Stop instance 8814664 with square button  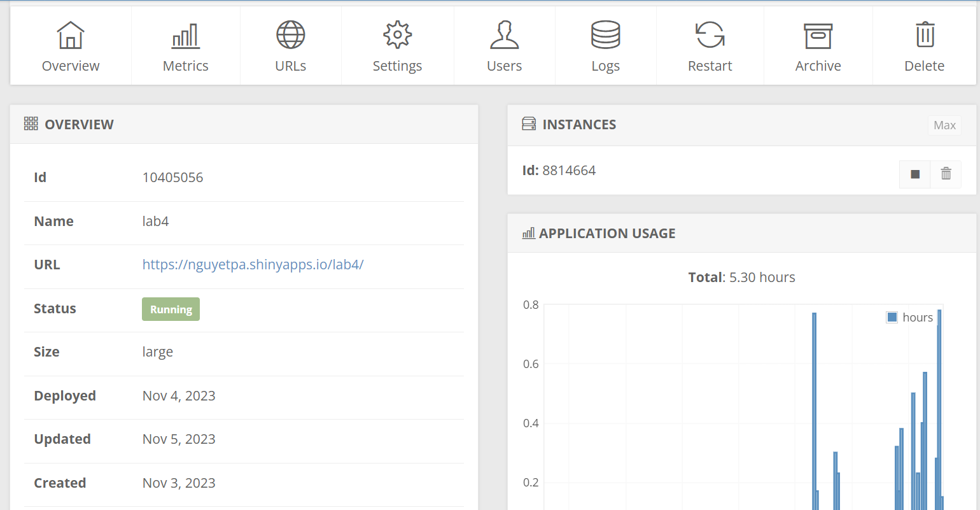pyautogui.click(x=915, y=174)
